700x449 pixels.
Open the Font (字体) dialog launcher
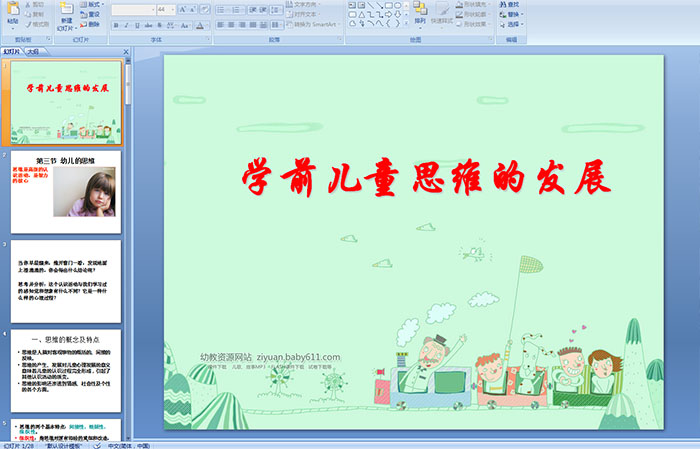[208, 40]
